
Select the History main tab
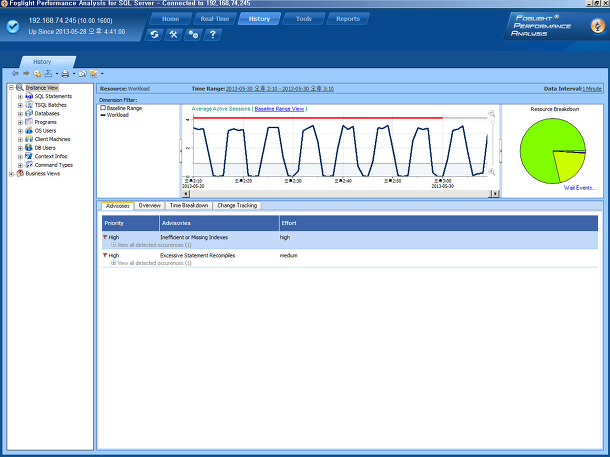(259, 19)
